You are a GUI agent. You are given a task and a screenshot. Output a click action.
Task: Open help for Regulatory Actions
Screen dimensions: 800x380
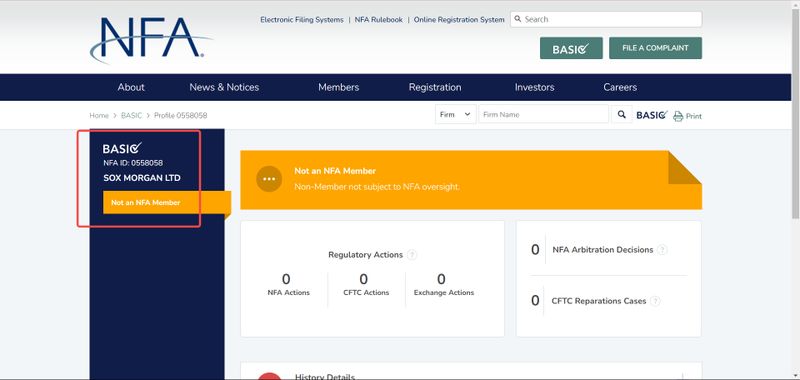(412, 255)
